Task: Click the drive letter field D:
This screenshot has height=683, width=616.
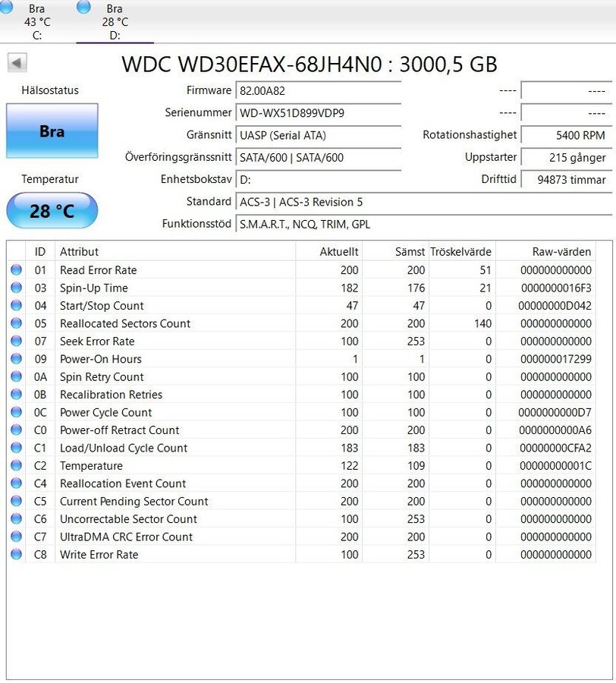Action: coord(318,179)
